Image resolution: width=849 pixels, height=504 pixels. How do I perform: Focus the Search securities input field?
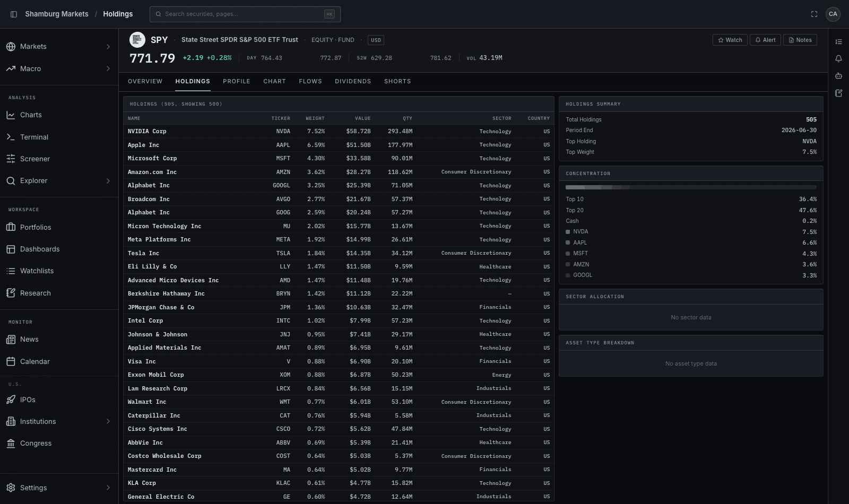point(245,14)
